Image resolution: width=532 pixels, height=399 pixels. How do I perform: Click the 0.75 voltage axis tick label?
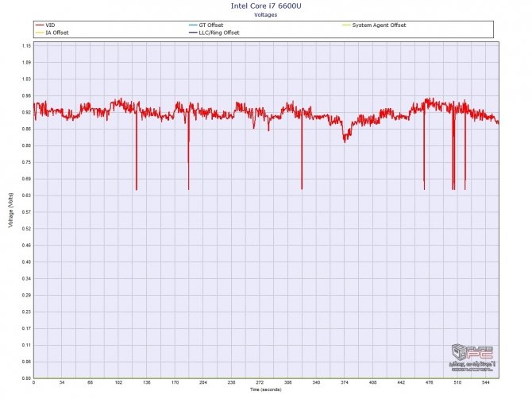tap(26, 162)
